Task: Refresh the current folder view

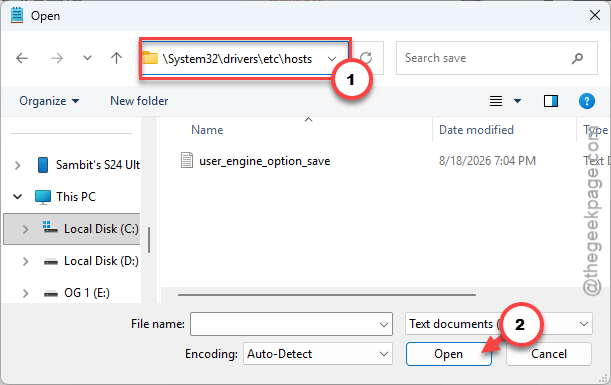Action: [x=366, y=58]
